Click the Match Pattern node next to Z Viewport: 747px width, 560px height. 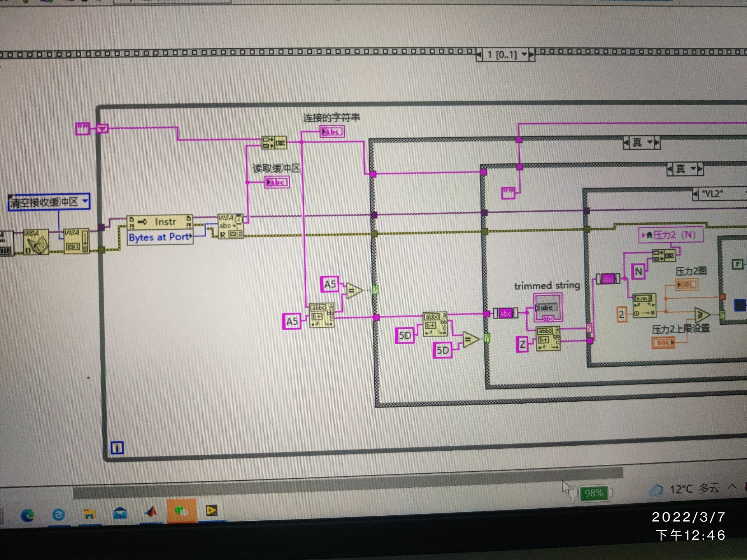click(548, 338)
